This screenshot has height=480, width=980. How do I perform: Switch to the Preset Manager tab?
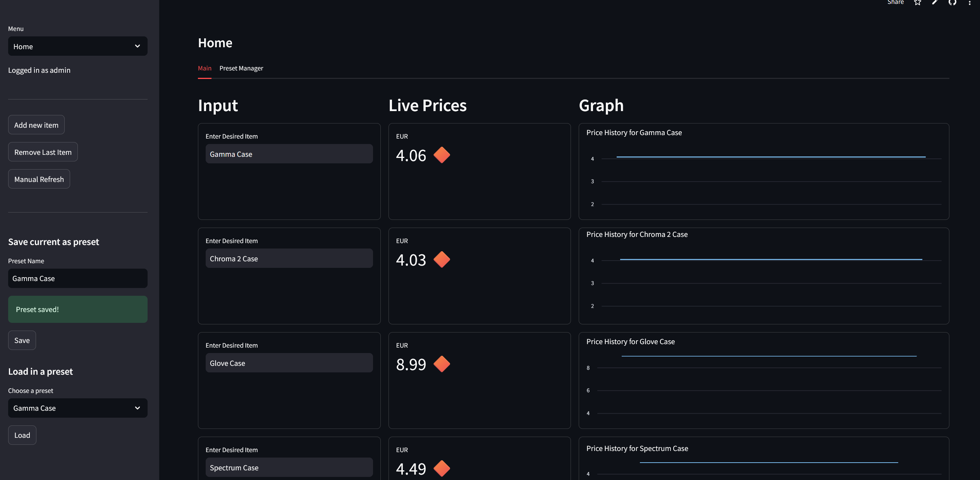241,69
